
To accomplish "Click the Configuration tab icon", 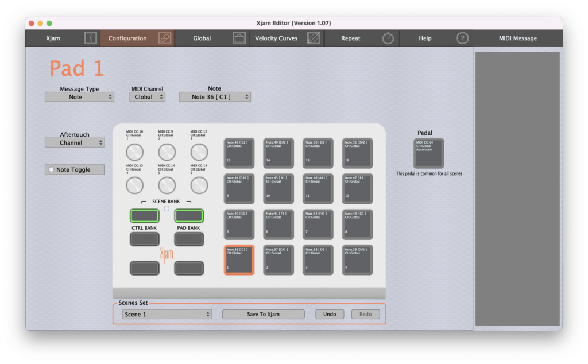I will tap(165, 38).
